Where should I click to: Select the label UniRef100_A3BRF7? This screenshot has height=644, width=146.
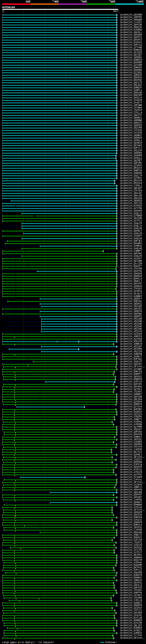click(x=131, y=251)
